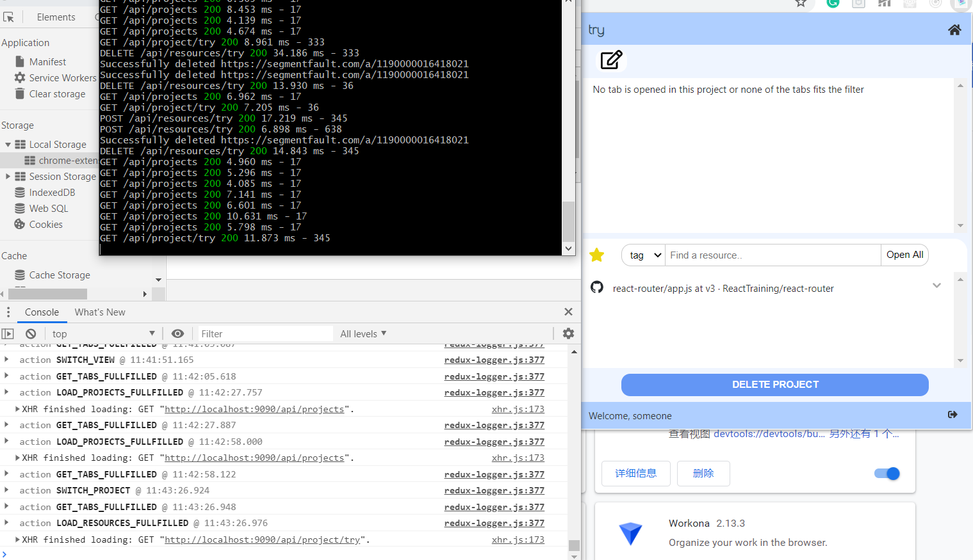Expand the Session Storage tree node
973x560 pixels.
[x=8, y=177]
